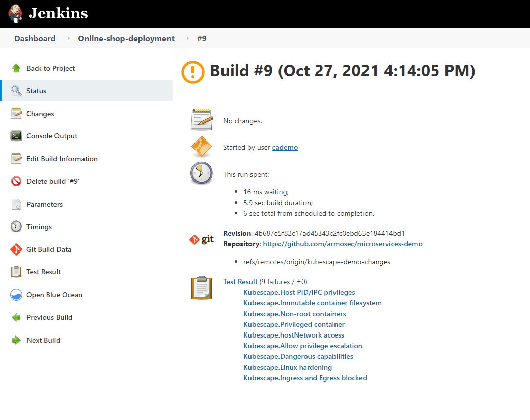This screenshot has height=420, width=530.
Task: Open Kubescape.Immutable container filesystem test
Action: (x=313, y=303)
